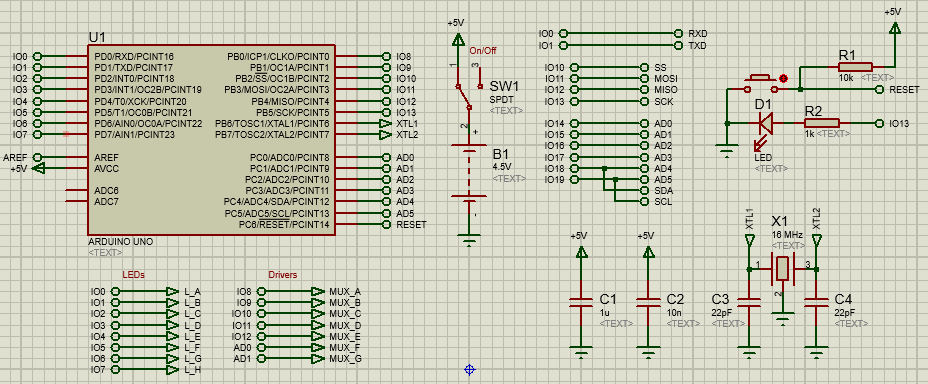The width and height of the screenshot is (928, 384).
Task: Click the red LEDs section heading
Action: (133, 275)
